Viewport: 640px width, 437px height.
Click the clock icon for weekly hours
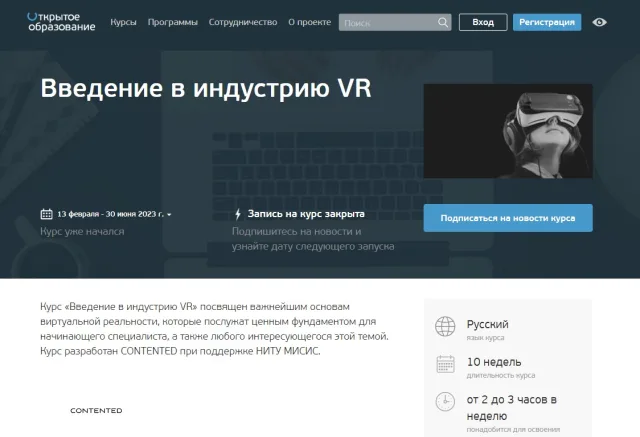[x=445, y=402]
